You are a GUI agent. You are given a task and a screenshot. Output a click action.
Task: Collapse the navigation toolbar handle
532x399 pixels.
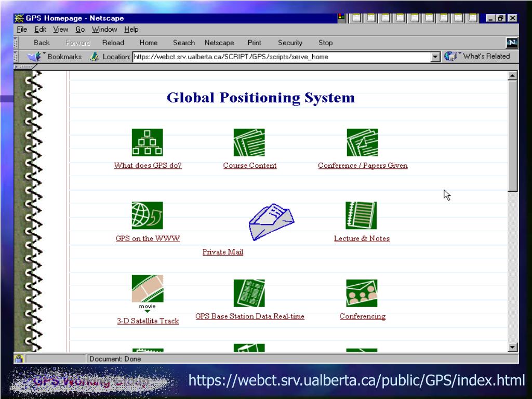16,43
